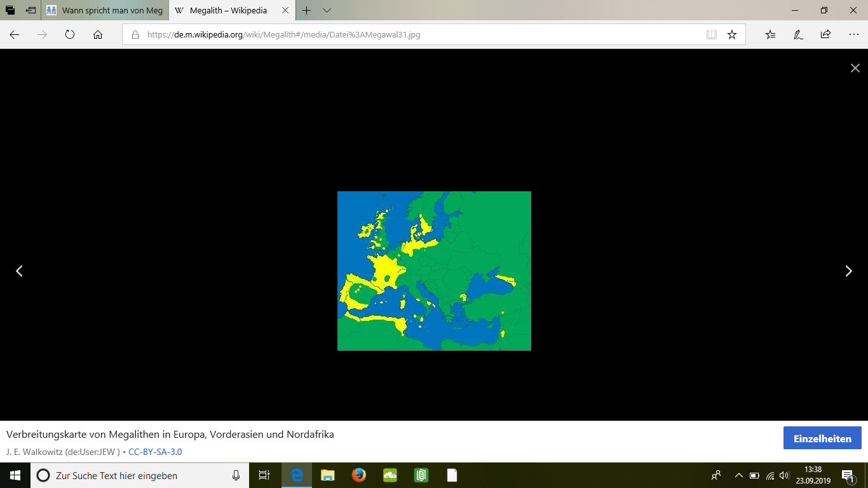This screenshot has height=488, width=868.
Task: Click the browser Refresh icon
Action: [x=70, y=35]
